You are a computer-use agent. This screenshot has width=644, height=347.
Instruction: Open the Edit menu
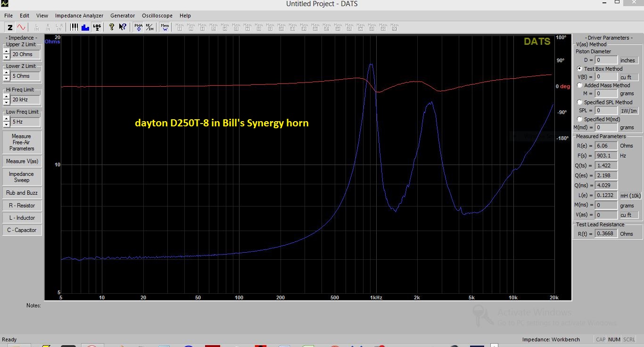pyautogui.click(x=25, y=16)
